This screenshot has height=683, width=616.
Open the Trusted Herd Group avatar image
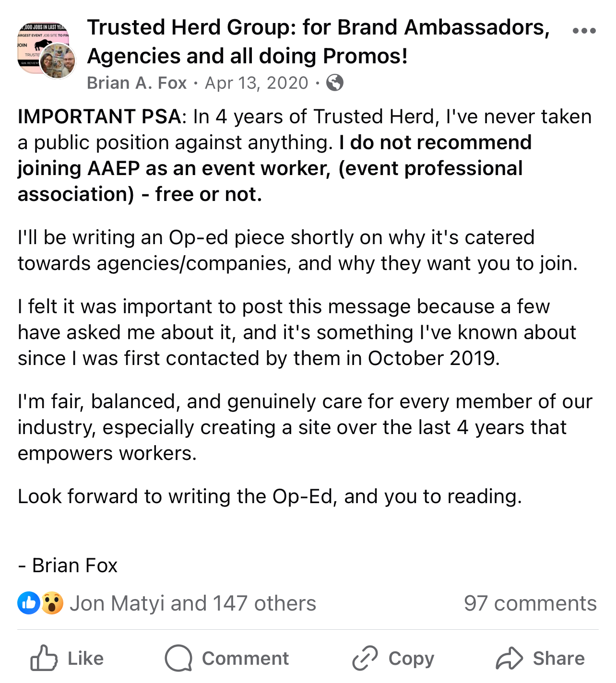pos(38,43)
